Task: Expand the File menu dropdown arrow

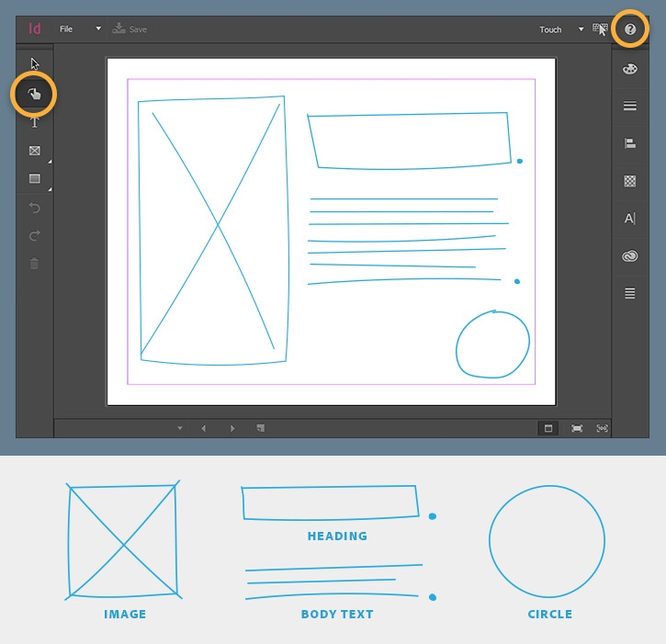Action: pos(98,28)
